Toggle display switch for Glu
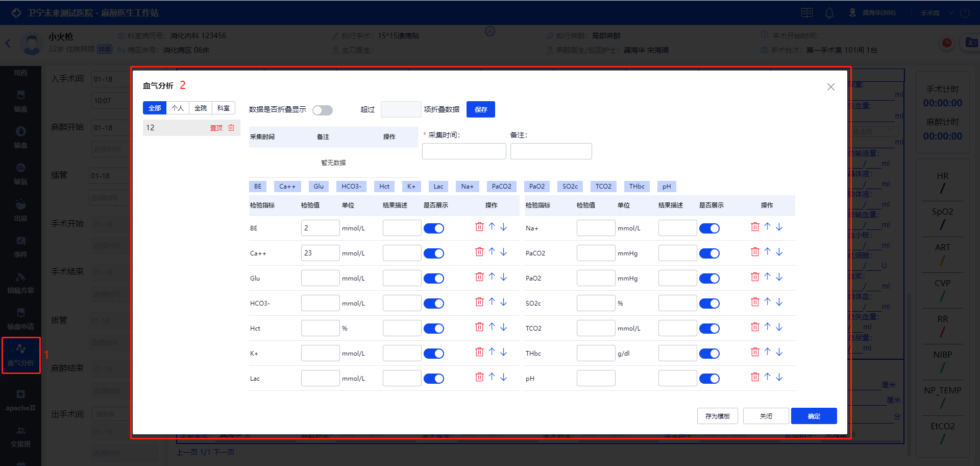 tap(434, 278)
